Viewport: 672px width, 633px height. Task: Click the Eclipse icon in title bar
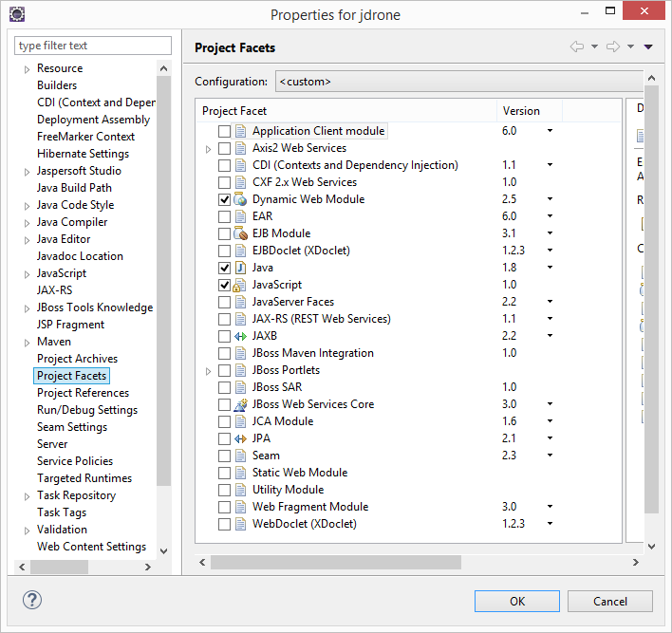click(x=17, y=14)
